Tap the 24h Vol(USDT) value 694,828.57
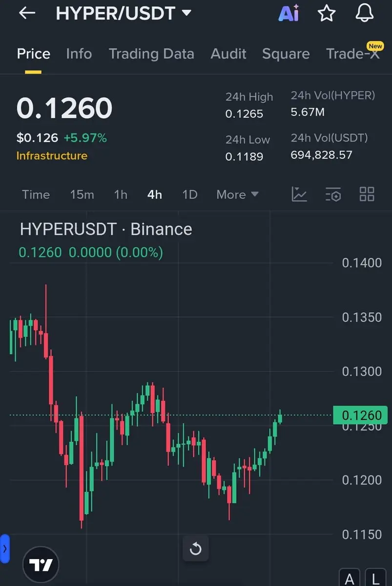Viewport: 392px width, 586px height. [321, 155]
